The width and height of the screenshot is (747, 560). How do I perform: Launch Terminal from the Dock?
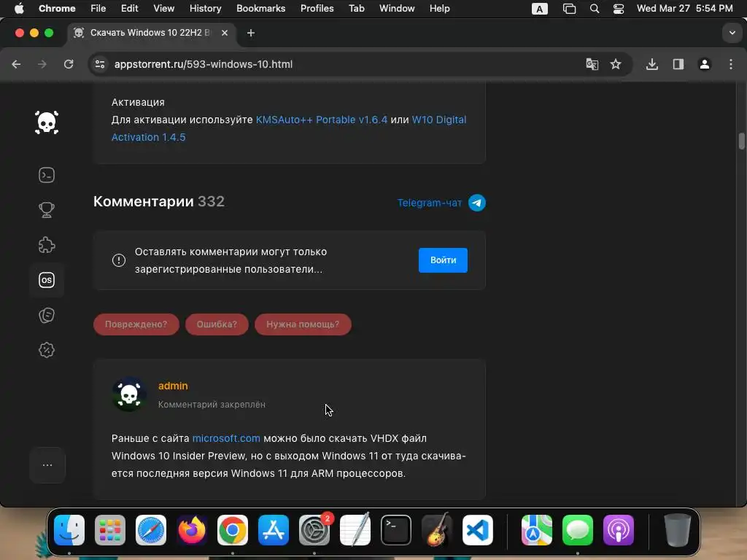point(396,530)
